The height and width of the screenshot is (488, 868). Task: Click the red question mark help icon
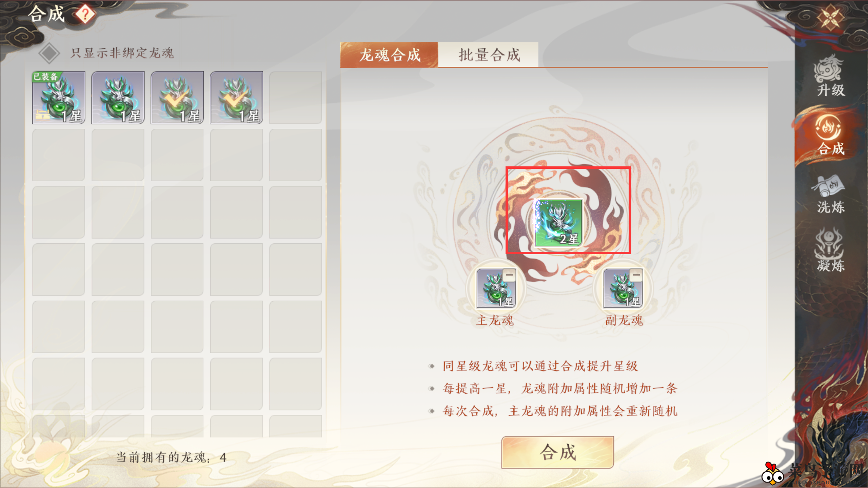coord(85,14)
